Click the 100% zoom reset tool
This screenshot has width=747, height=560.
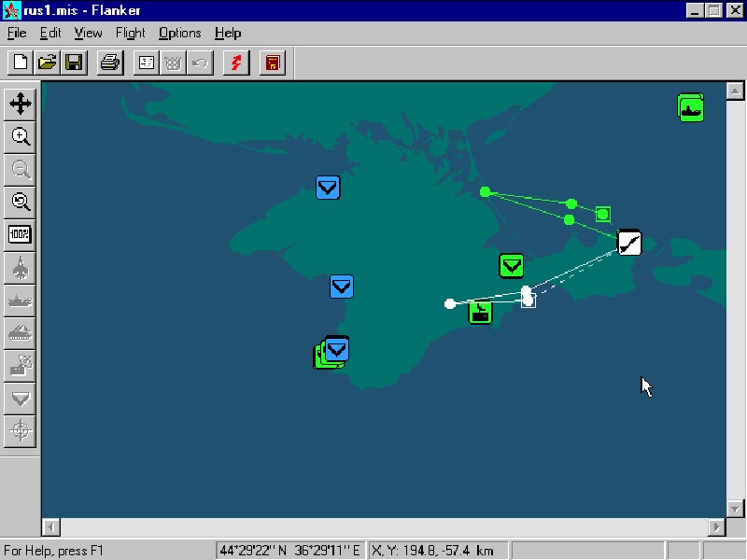tap(21, 234)
